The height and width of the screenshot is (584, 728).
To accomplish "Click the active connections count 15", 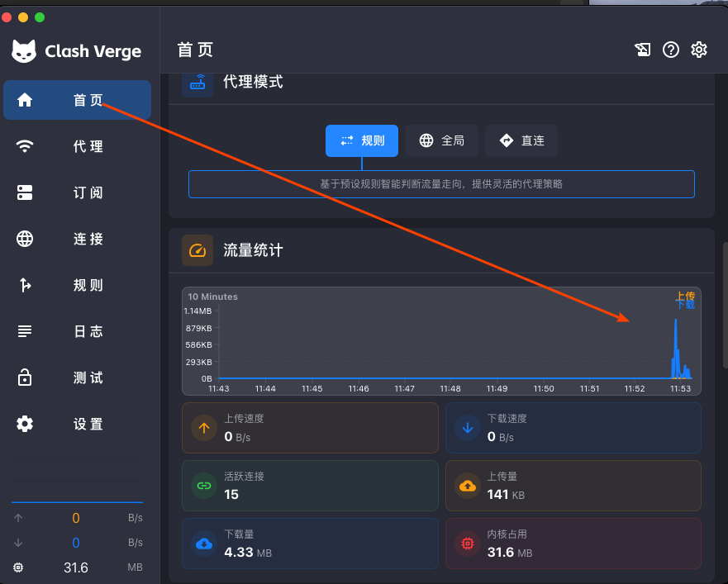I will point(231,495).
